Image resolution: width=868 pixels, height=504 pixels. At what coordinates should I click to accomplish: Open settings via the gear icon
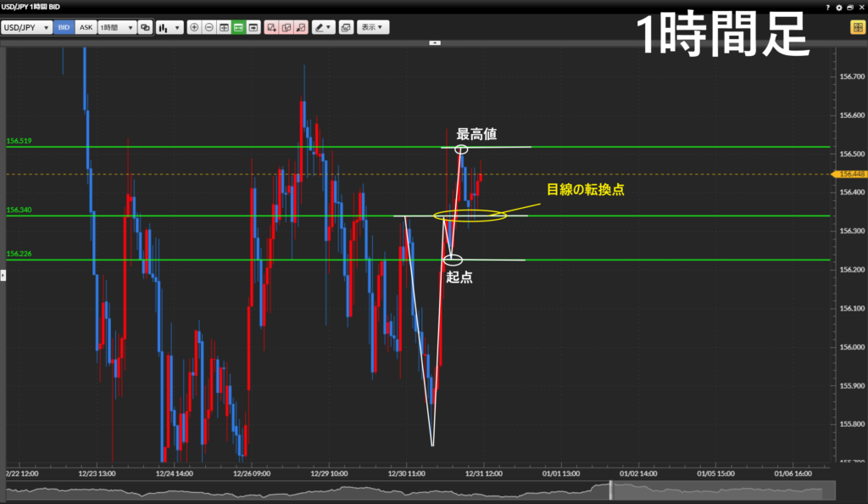(x=838, y=7)
